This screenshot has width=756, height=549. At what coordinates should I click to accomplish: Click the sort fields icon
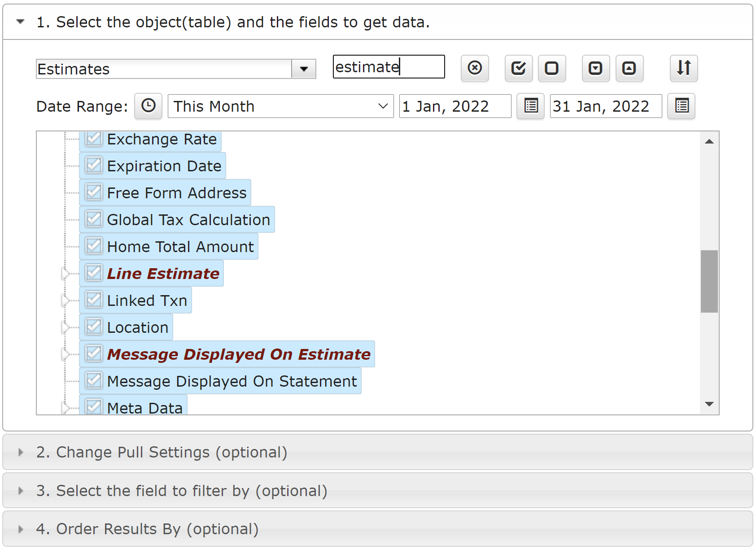click(684, 68)
